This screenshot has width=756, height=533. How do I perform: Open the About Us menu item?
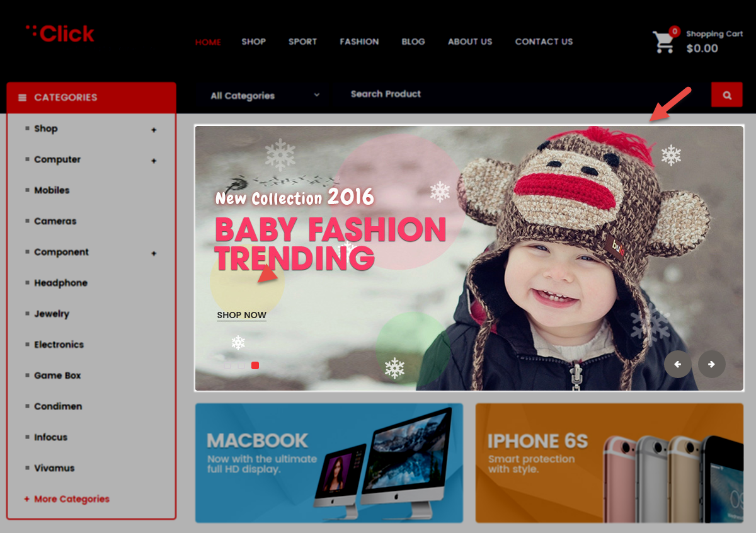[x=470, y=42]
